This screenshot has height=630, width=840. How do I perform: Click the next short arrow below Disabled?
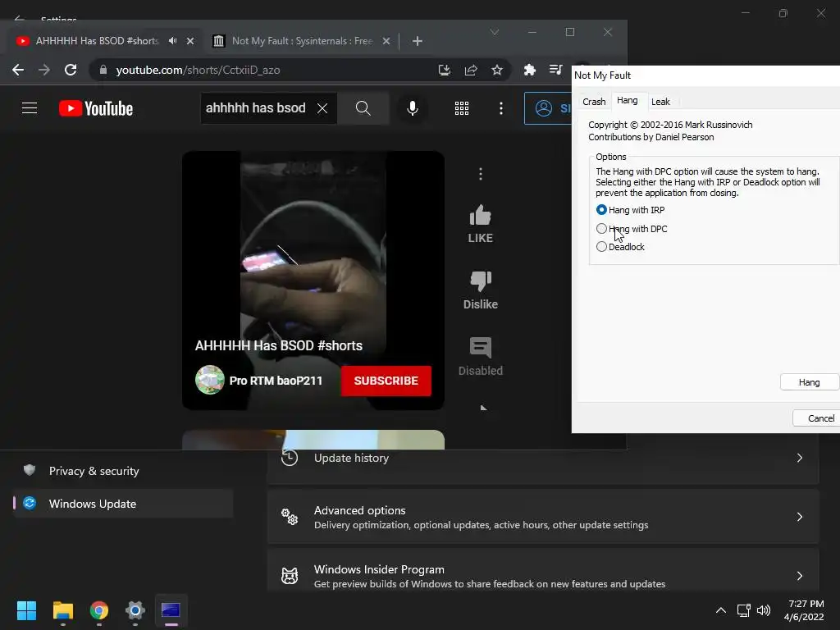pos(484,408)
